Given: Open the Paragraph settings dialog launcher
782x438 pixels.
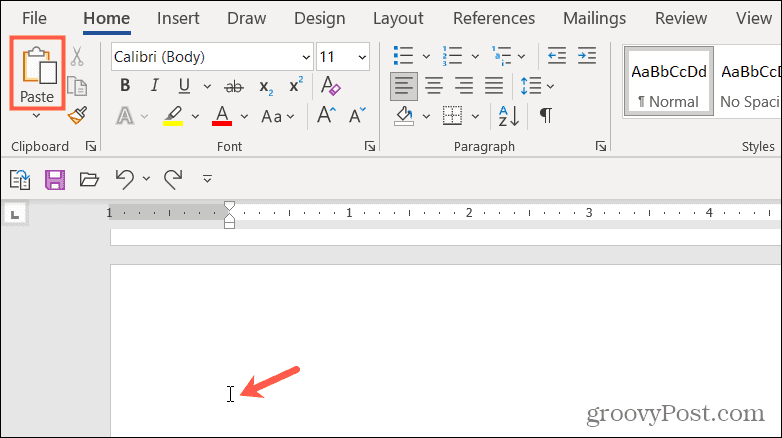Looking at the screenshot, I should 600,146.
